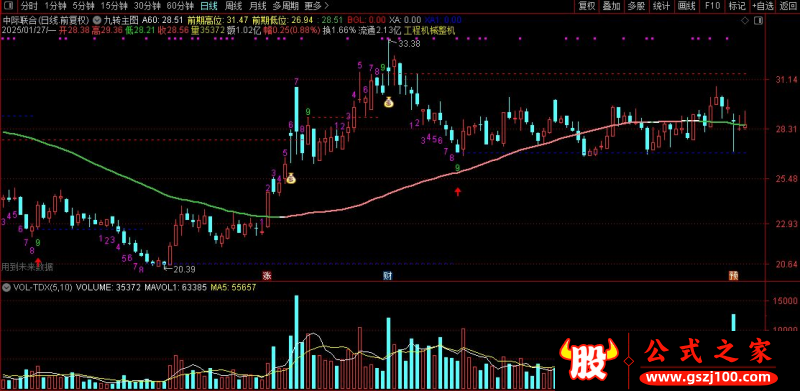The image size is (800, 391).
Task: Click the 财 marker on the time axis
Action: [x=388, y=276]
